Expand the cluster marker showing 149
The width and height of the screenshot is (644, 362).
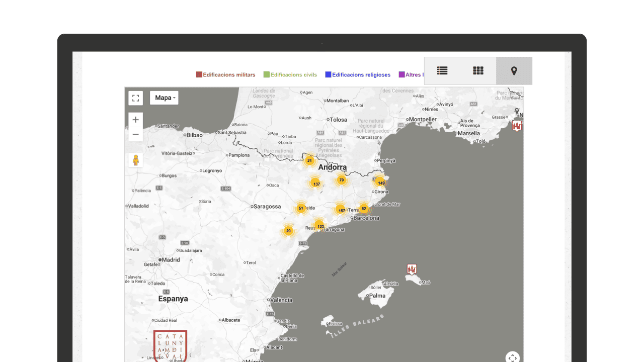click(x=380, y=183)
